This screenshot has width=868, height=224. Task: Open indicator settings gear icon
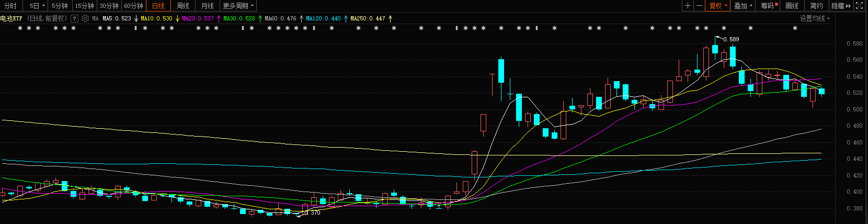coord(85,18)
